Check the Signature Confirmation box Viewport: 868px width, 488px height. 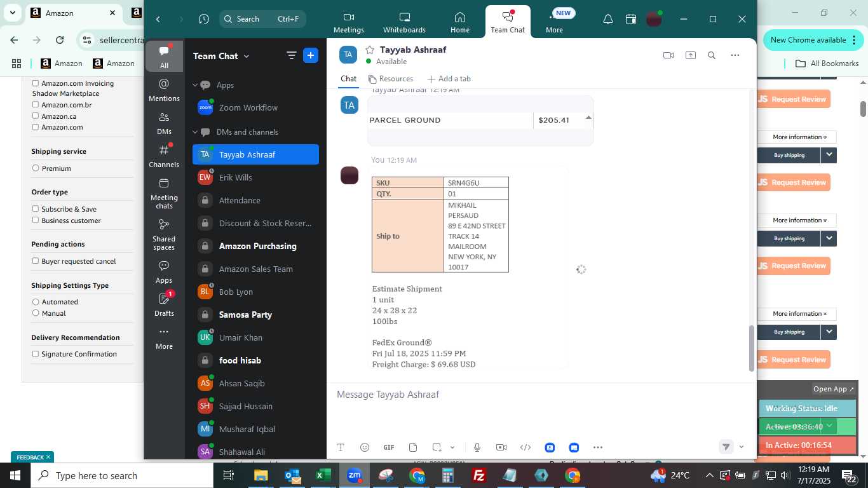[x=36, y=354]
